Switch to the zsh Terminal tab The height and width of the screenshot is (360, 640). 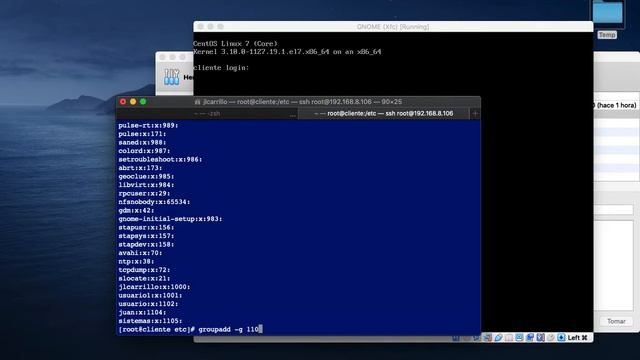pyautogui.click(x=207, y=113)
